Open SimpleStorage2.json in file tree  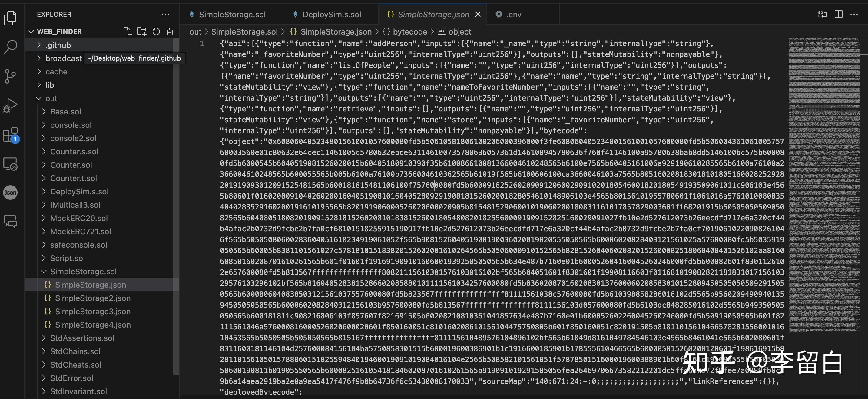pos(92,298)
